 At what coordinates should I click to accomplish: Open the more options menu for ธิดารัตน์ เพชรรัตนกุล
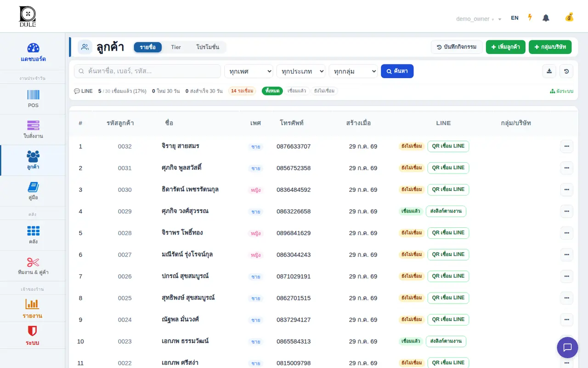[566, 190]
